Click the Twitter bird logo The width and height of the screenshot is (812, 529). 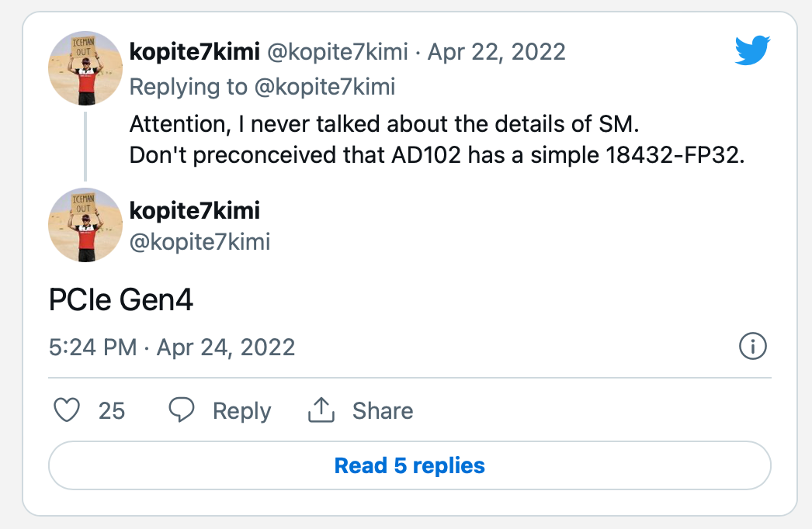coord(751,52)
